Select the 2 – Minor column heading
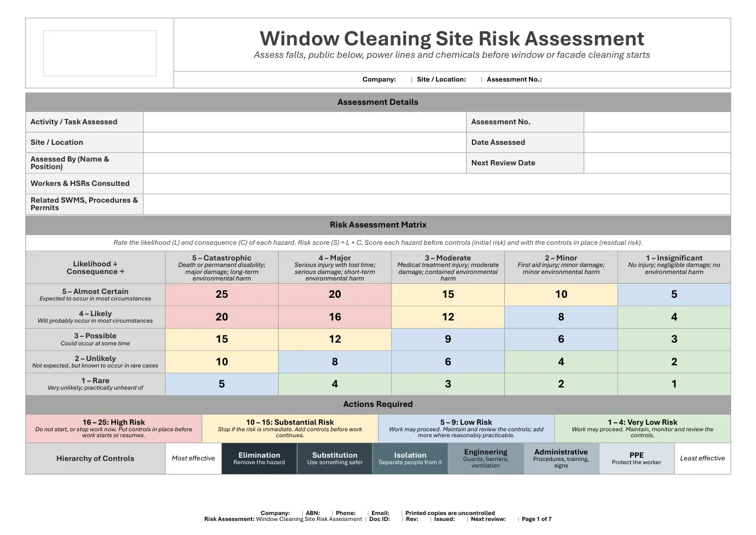This screenshot has width=756, height=535. (561, 267)
